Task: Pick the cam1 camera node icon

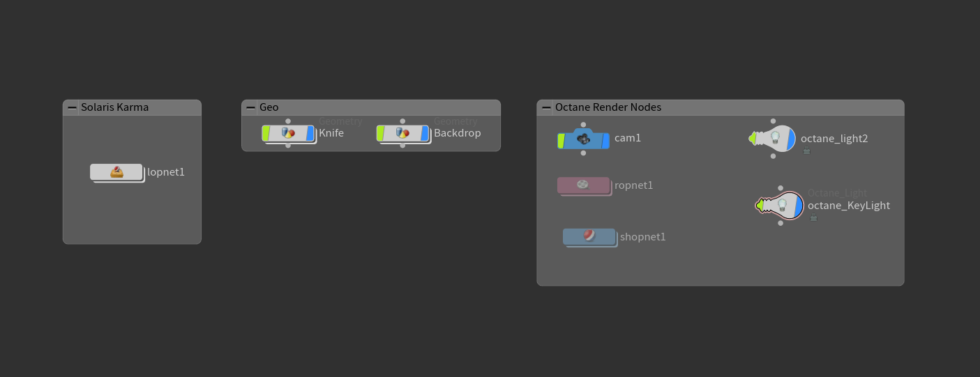Action: pos(585,139)
